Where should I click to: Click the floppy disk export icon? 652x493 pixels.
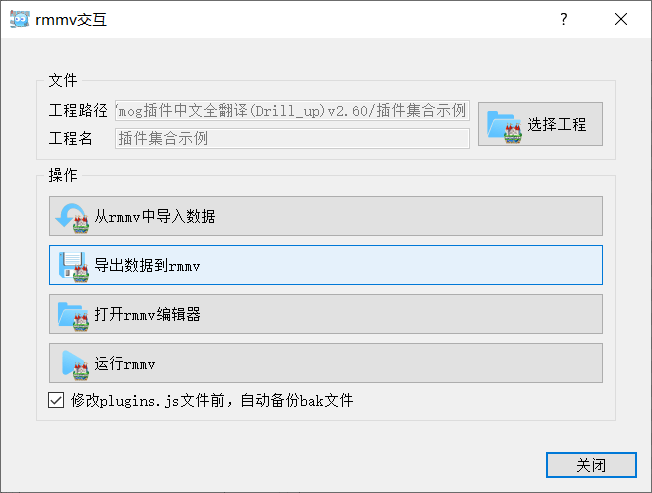[x=73, y=265]
